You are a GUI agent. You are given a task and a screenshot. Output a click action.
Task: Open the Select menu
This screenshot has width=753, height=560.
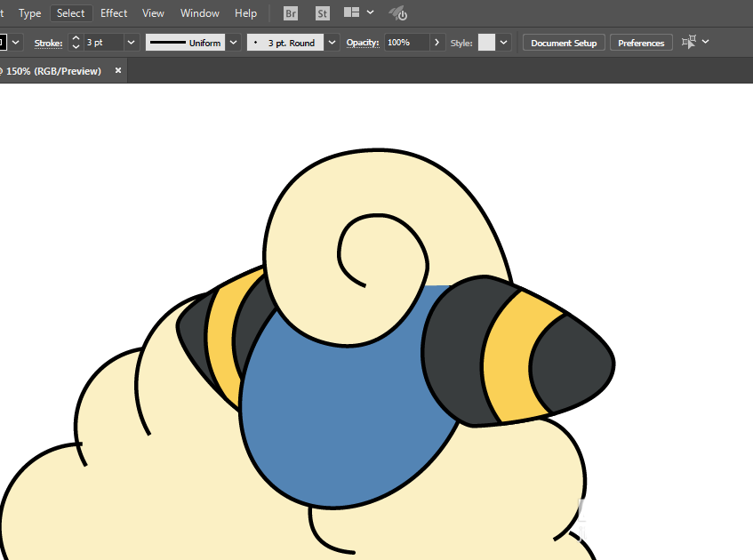point(70,13)
